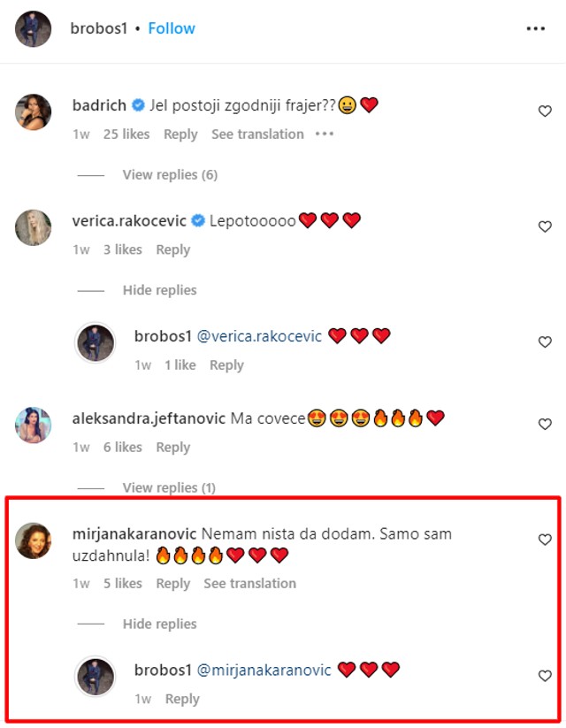Heart brobos1's reply to verica.rakocevic
The width and height of the screenshot is (566, 728).
(x=545, y=342)
